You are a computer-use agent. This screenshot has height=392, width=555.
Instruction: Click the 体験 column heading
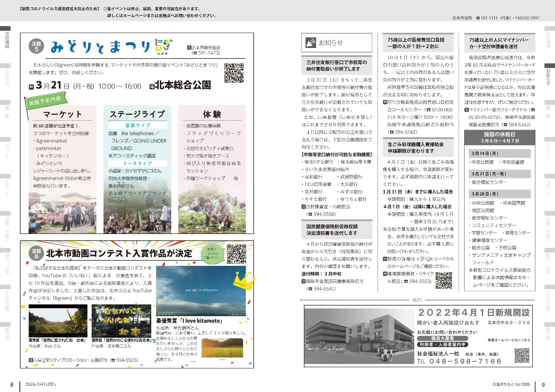click(212, 114)
